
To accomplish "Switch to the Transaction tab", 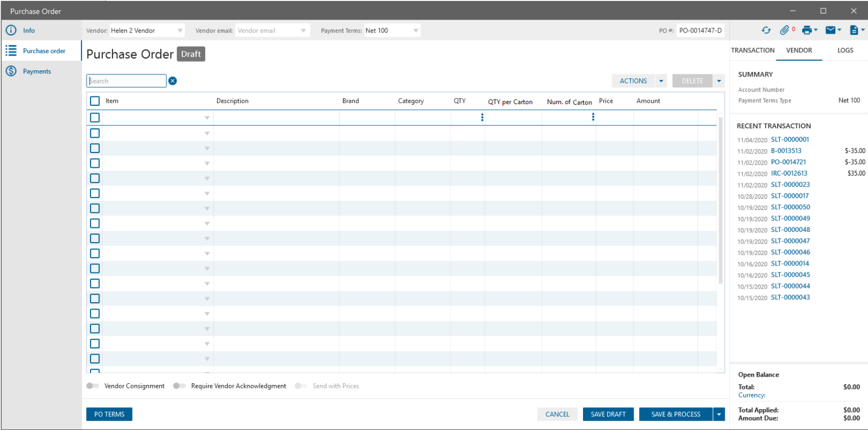I will pyautogui.click(x=752, y=50).
